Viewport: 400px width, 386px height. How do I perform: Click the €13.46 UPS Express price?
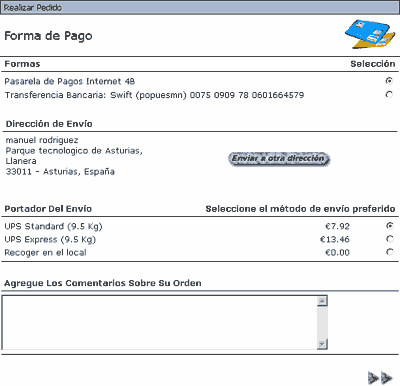pyautogui.click(x=335, y=239)
